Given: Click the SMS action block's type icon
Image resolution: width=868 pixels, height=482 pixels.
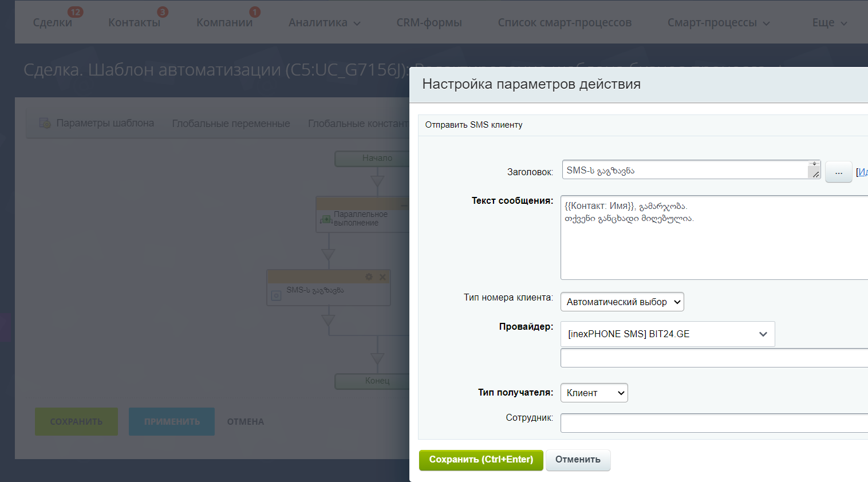Looking at the screenshot, I should [x=276, y=295].
